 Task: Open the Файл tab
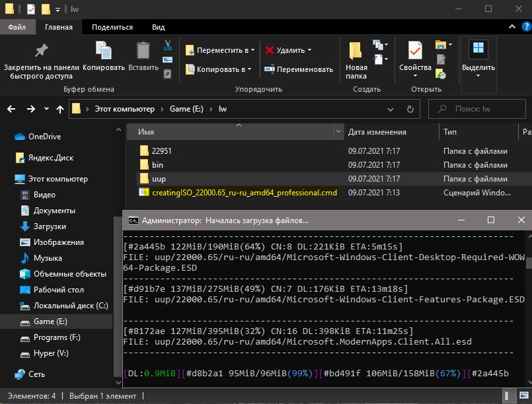(x=17, y=27)
